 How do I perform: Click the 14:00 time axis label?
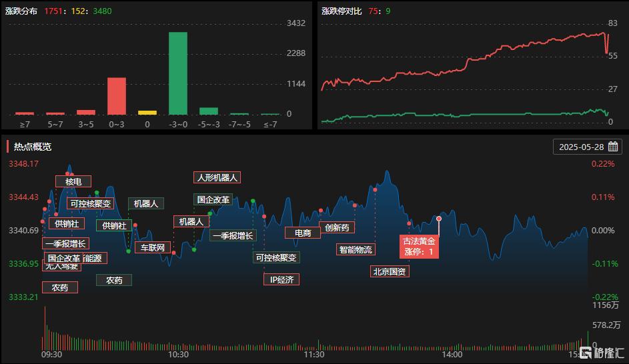452,355
